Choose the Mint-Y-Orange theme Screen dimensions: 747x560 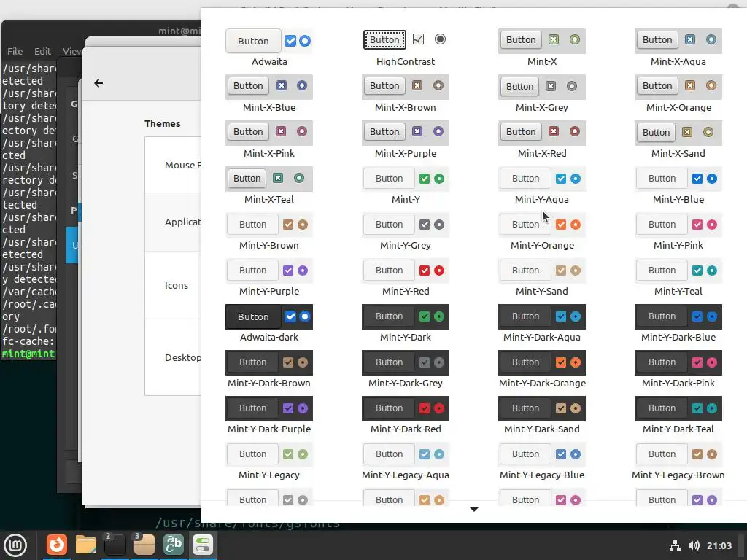542,231
